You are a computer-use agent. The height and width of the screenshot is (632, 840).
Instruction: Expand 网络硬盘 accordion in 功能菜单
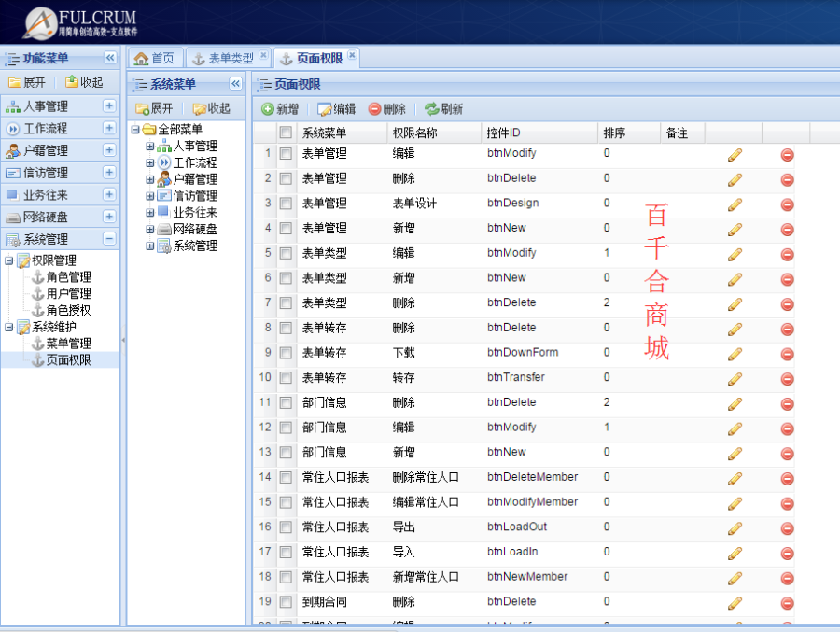(109, 216)
